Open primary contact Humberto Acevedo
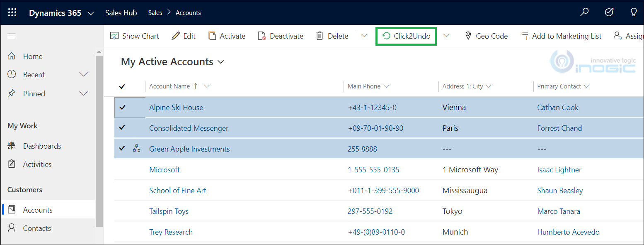The height and width of the screenshot is (245, 644). 568,232
